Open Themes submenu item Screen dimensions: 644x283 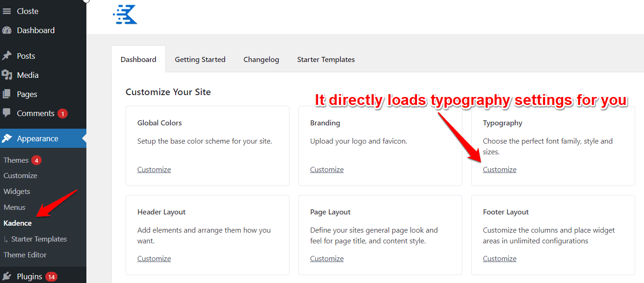click(x=16, y=160)
